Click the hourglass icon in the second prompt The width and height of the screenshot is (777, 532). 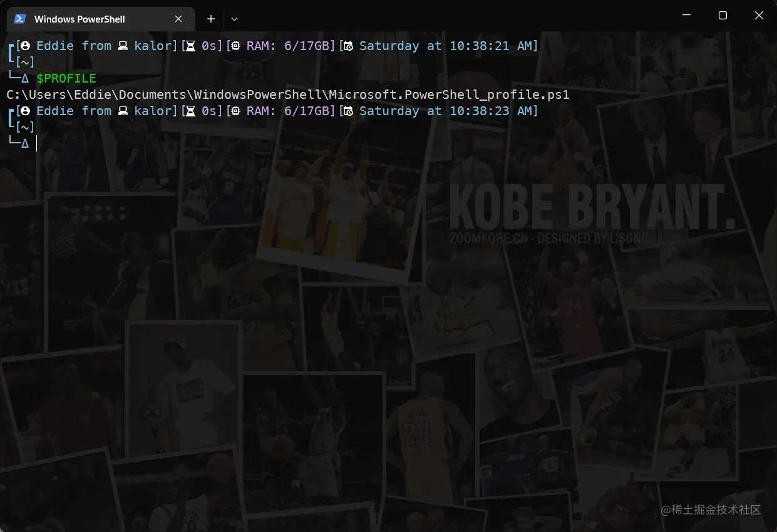tap(191, 111)
